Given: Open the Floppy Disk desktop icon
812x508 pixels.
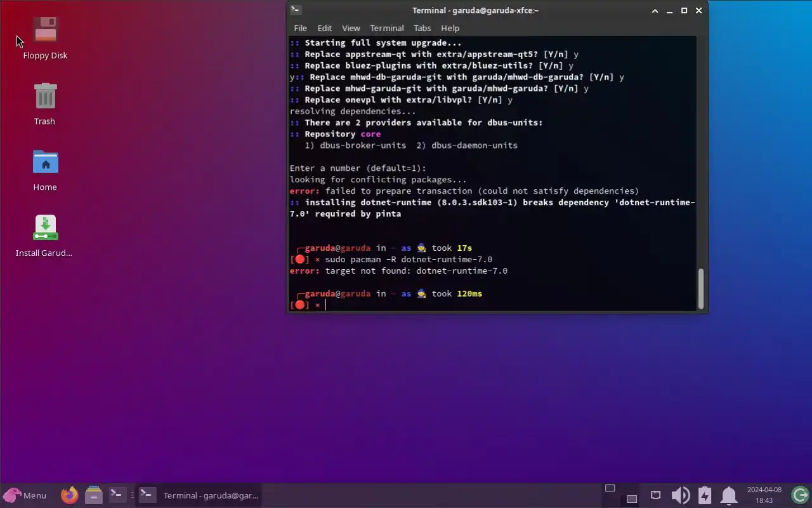Looking at the screenshot, I should tap(45, 38).
